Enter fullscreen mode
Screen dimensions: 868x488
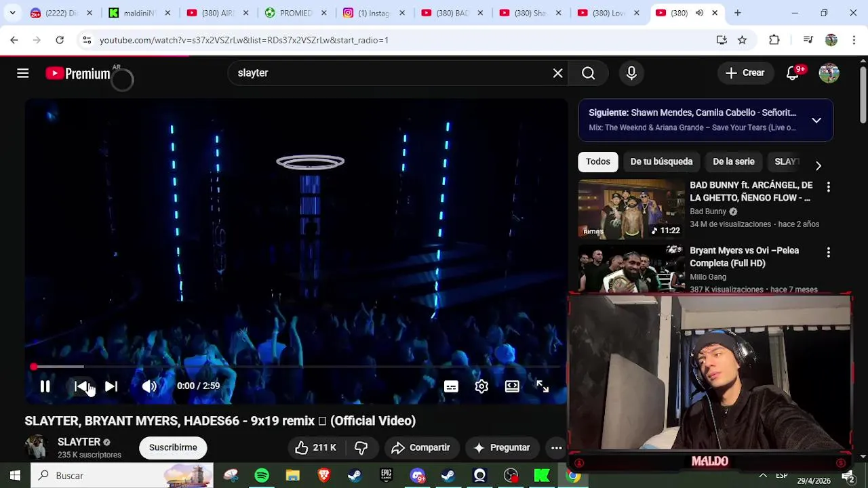542,386
